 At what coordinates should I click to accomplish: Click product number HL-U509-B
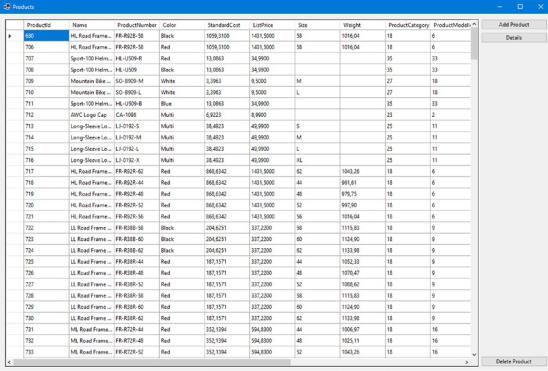tap(137, 103)
